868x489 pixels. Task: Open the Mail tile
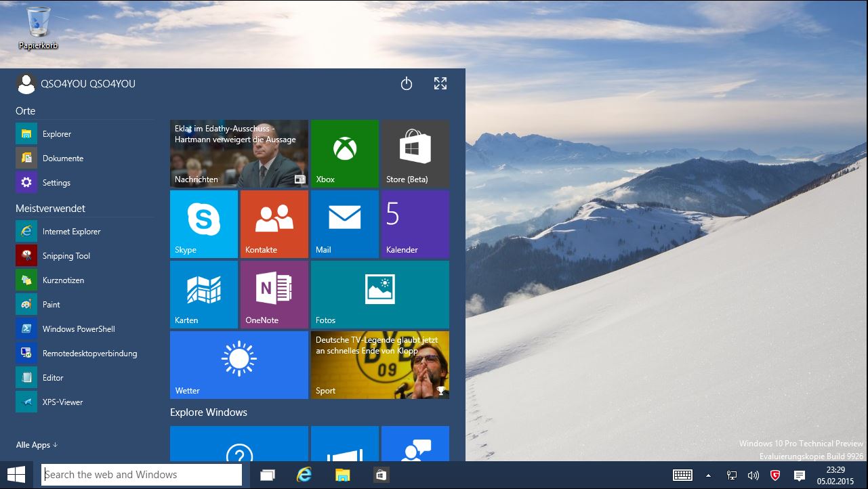click(345, 224)
